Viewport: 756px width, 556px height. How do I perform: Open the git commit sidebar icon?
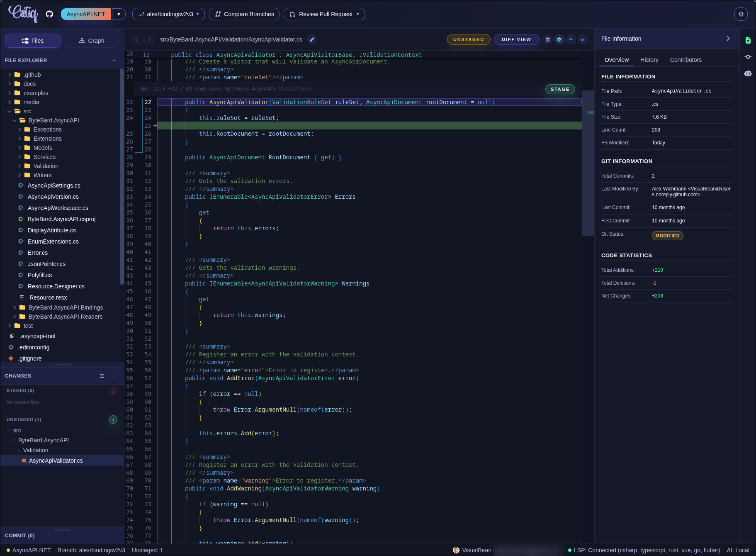pos(748,57)
